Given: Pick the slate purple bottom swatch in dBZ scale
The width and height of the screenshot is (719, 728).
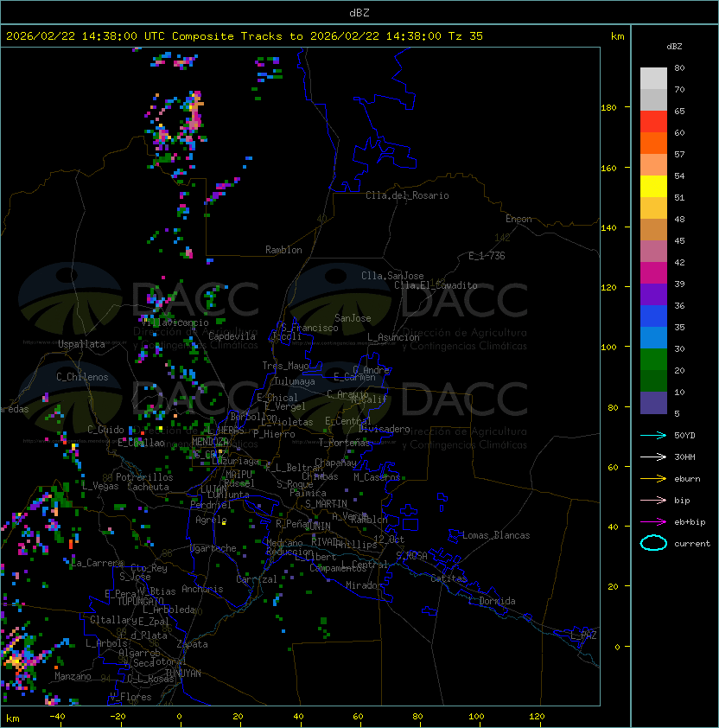Looking at the screenshot, I should 653,403.
